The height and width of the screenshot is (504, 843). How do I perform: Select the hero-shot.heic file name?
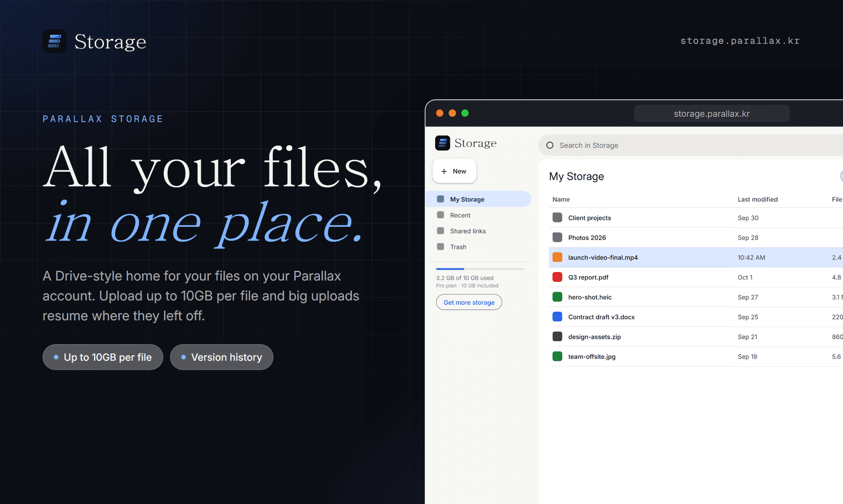pyautogui.click(x=590, y=297)
